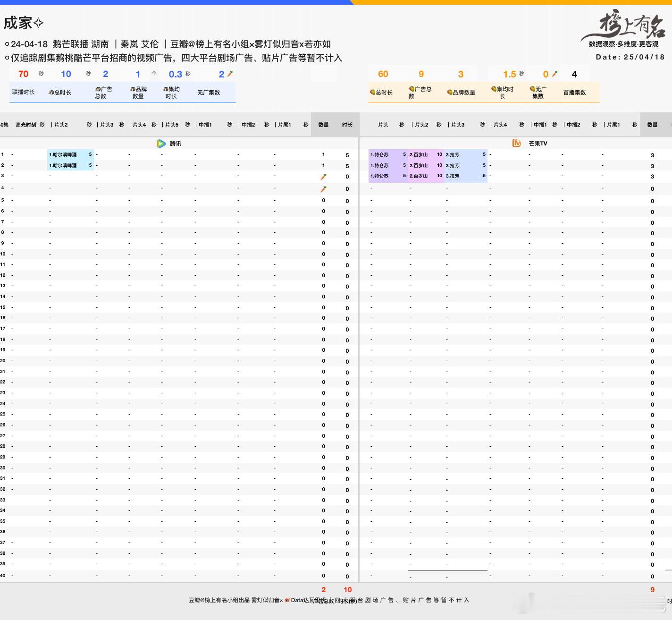Click the blue 0.3 集均时长 value
The width and height of the screenshot is (672, 620).
point(176,74)
